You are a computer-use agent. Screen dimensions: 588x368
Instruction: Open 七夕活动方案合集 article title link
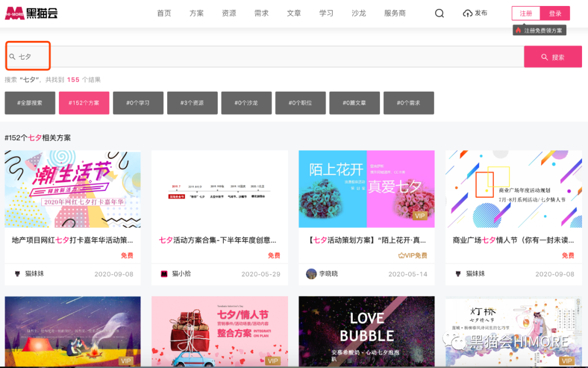pos(218,240)
